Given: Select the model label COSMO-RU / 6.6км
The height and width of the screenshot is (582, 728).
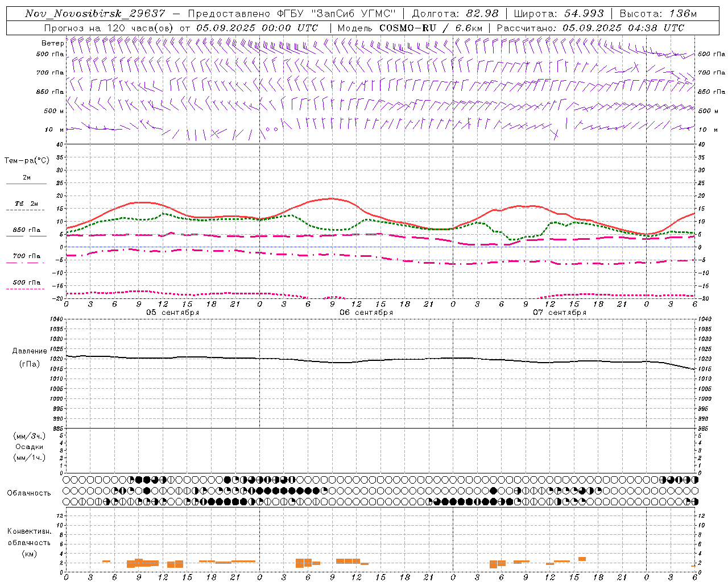Looking at the screenshot, I should click(x=431, y=28).
